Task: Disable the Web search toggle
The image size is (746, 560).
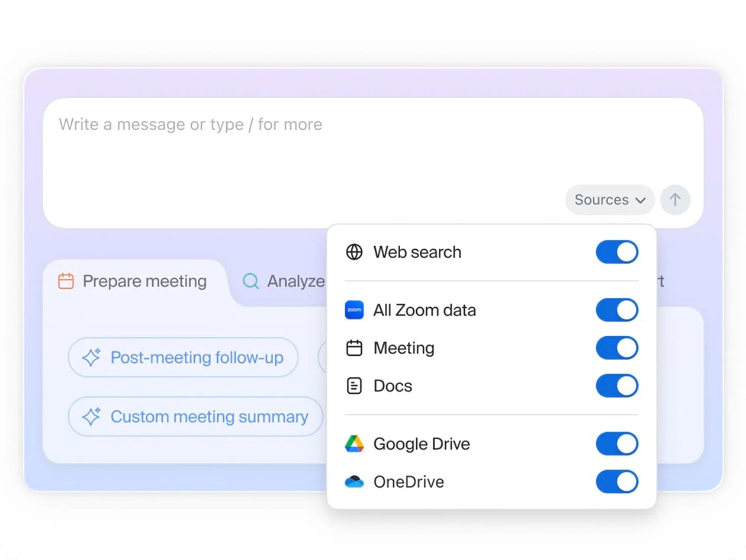Action: [x=616, y=252]
